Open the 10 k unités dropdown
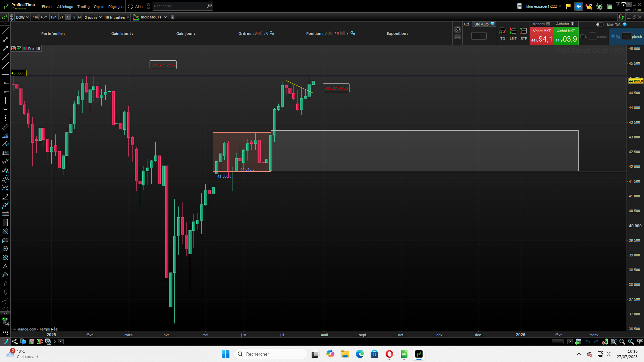Image resolution: width=644 pixels, height=362 pixels. click(x=117, y=17)
